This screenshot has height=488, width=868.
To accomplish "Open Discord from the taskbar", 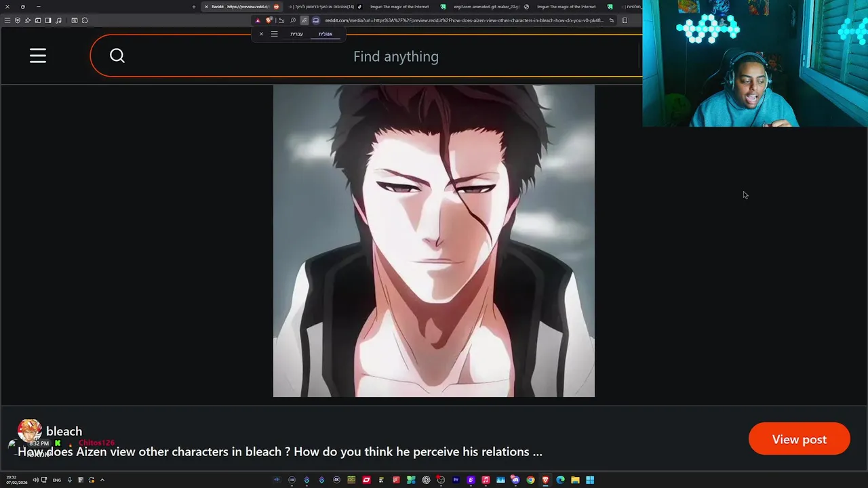I will point(515,480).
